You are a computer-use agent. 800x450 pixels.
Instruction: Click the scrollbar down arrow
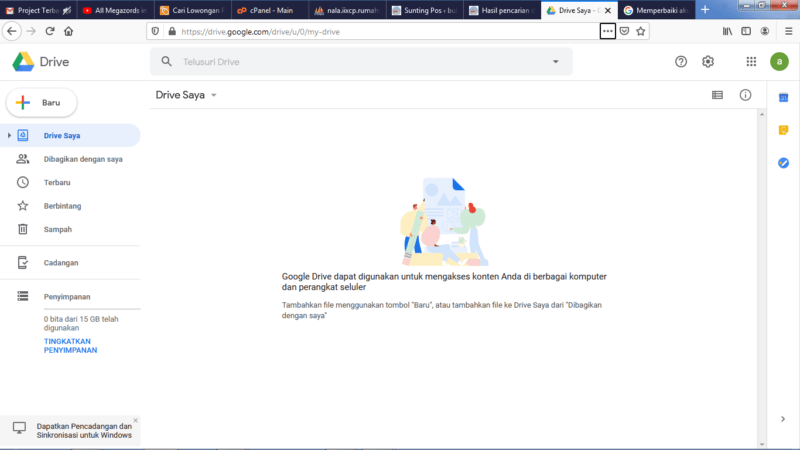[762, 444]
